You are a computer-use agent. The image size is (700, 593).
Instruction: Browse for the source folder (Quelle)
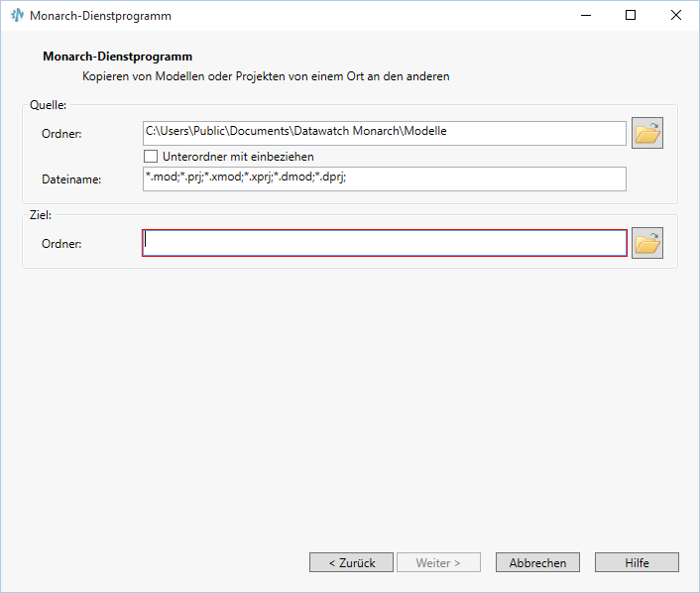647,133
